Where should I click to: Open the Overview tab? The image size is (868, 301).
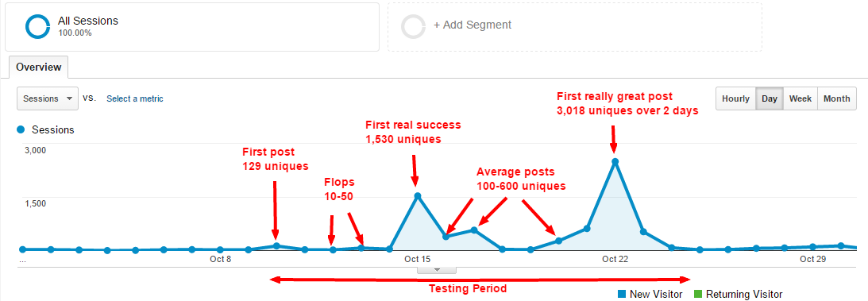39,67
